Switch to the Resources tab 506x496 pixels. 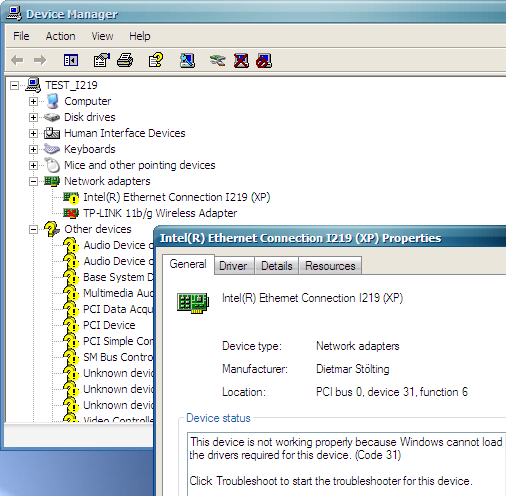point(330,266)
